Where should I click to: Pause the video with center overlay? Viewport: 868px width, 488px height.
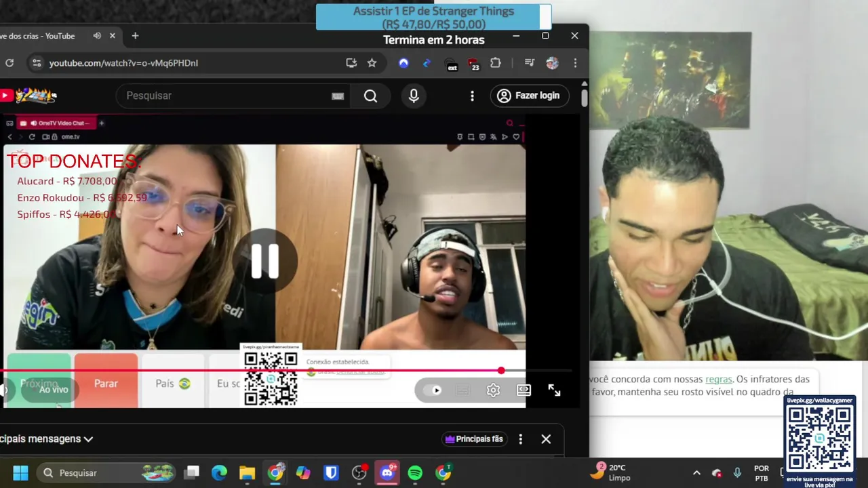point(265,261)
